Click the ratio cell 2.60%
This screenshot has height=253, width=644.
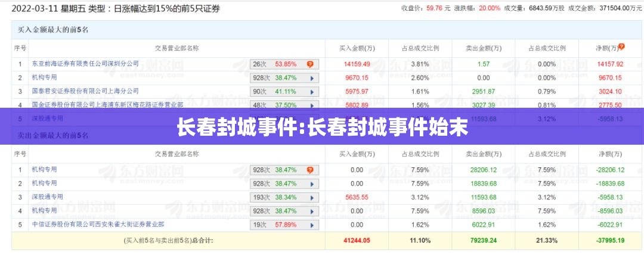pos(420,78)
